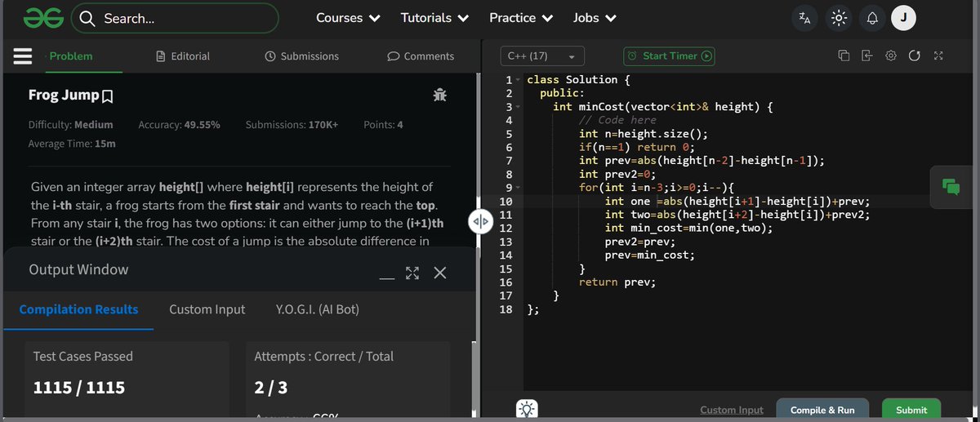Switch to the Problem tab

71,56
